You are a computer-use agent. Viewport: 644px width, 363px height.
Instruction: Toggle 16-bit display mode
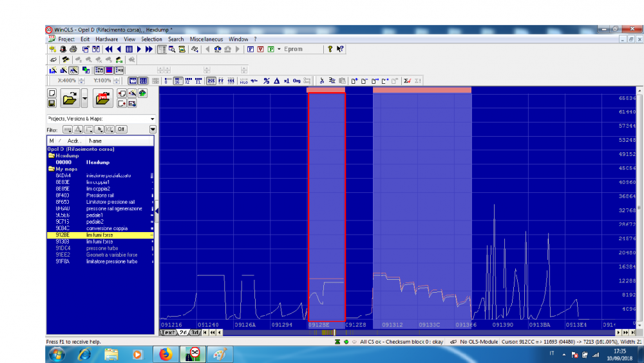[x=178, y=81]
